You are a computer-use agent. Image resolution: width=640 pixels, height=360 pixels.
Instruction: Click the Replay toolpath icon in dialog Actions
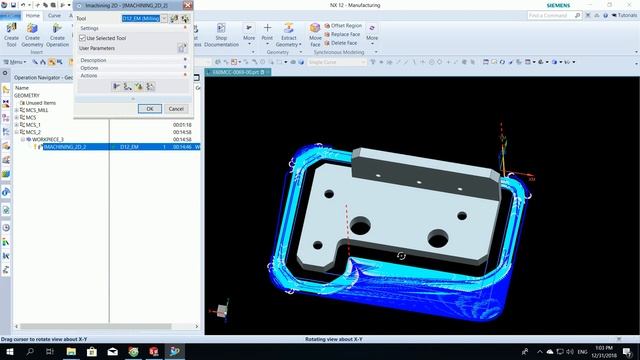(x=128, y=87)
